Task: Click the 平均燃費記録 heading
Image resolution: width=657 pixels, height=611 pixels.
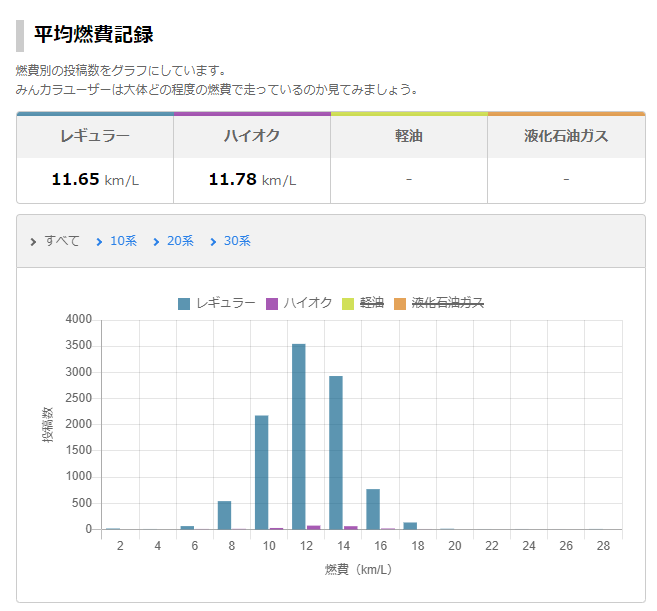Action: click(x=94, y=34)
